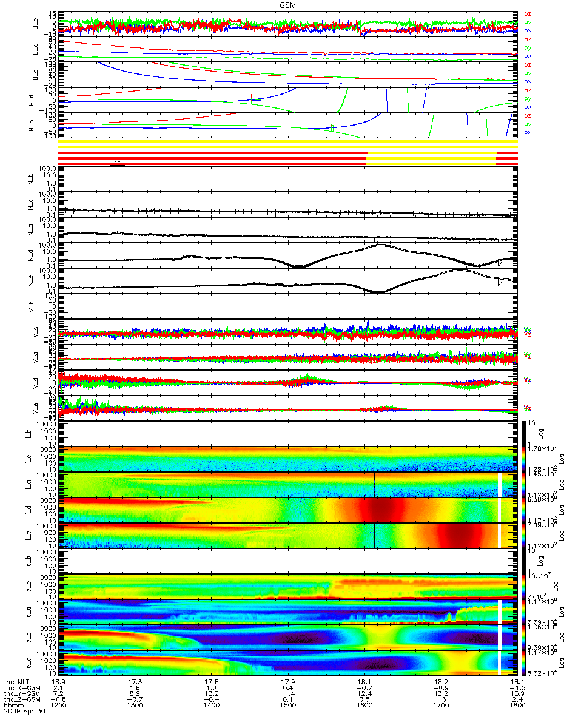This screenshot has width=564, height=728.
Task: Select the B_a panel axis label
Action: (x=36, y=75)
